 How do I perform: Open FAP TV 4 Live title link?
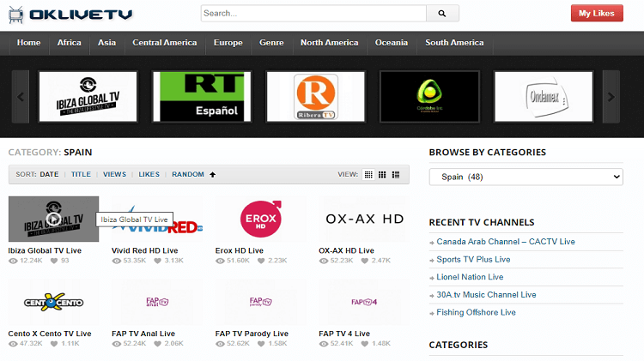tap(344, 334)
